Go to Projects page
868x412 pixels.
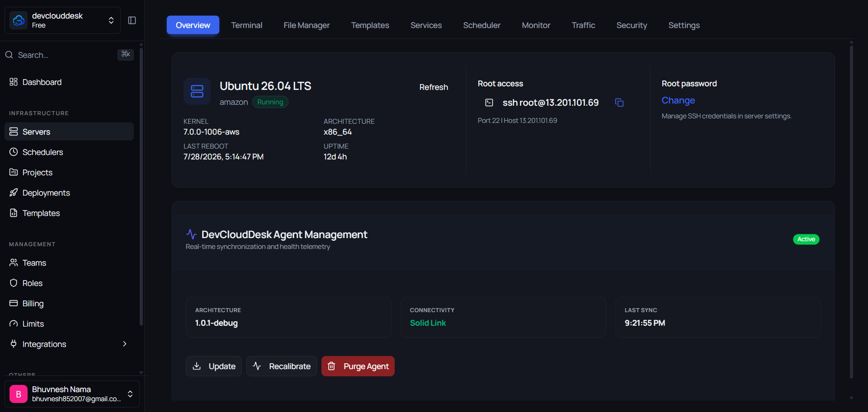coord(69,172)
